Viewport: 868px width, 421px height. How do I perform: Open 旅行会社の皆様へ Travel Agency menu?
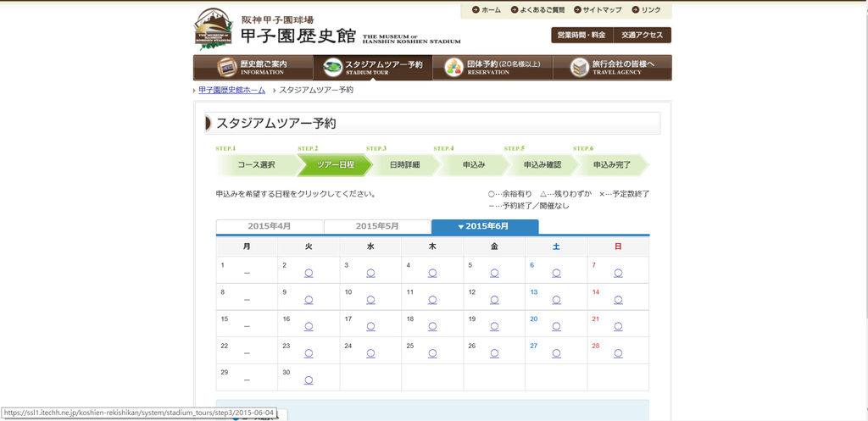tap(612, 68)
